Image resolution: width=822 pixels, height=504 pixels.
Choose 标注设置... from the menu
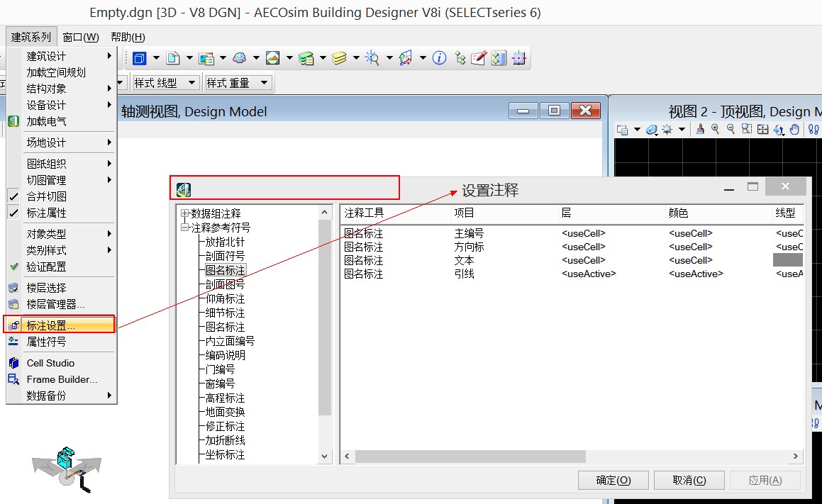point(60,325)
